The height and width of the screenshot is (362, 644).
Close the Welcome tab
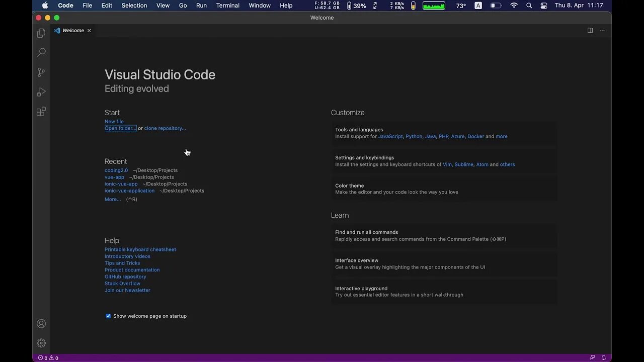(x=89, y=30)
